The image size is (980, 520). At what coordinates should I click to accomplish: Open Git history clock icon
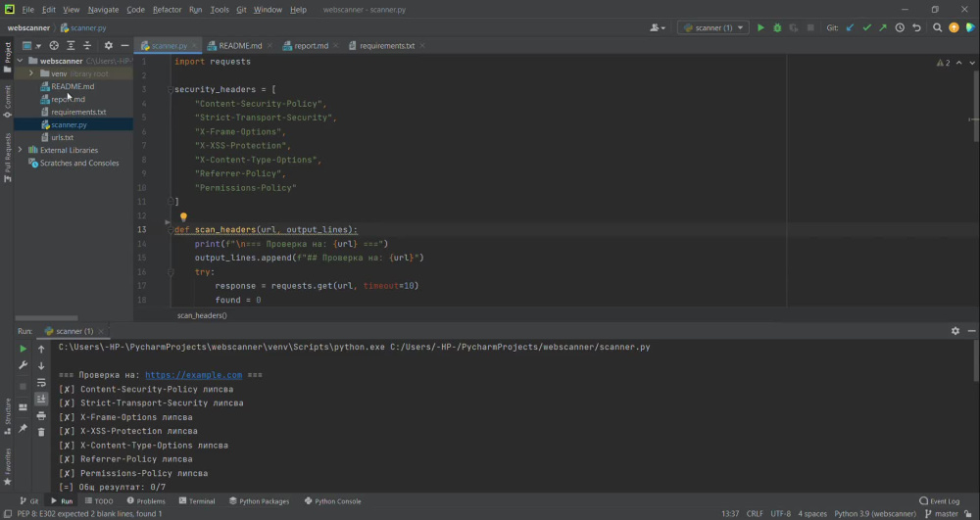[900, 27]
